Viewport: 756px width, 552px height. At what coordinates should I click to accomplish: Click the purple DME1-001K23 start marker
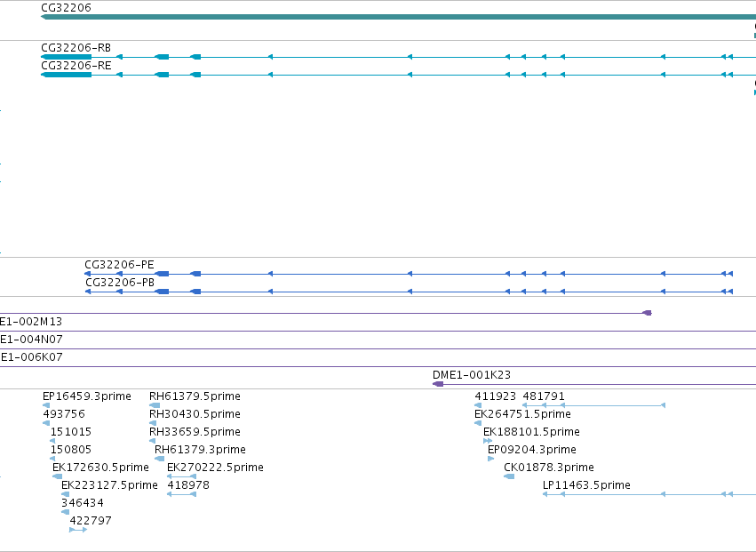click(x=438, y=384)
